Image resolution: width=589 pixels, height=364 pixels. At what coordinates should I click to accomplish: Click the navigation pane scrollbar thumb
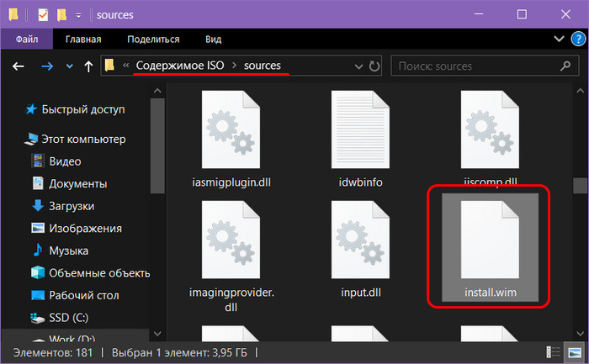pos(157,145)
